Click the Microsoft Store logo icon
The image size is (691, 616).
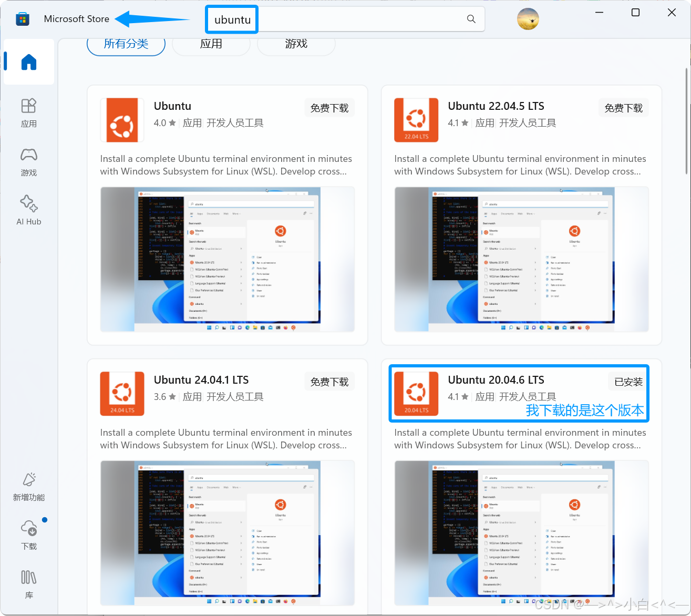pos(23,19)
